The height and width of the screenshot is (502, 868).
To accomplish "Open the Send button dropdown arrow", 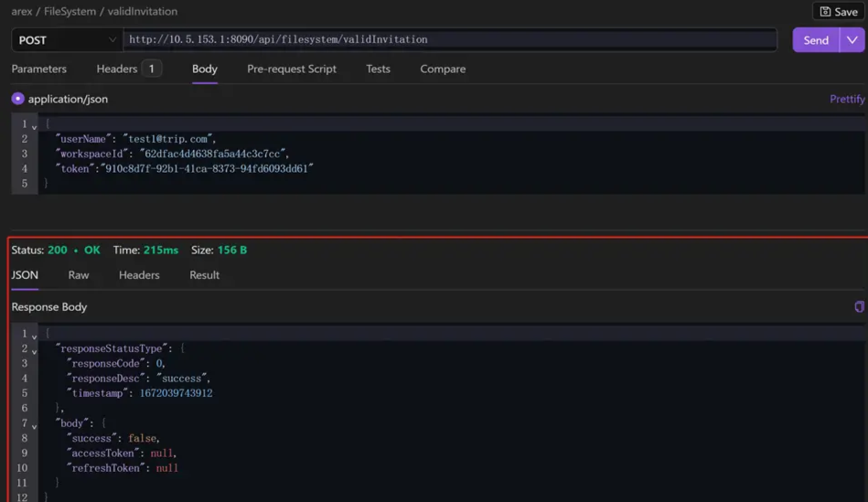I will point(852,40).
